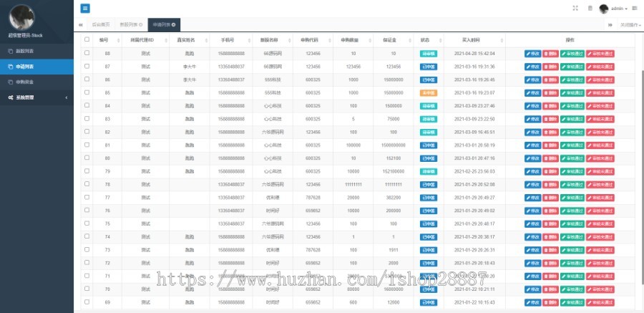Viewport: 644px width, 313px height.
Task: Switch to the 后台首页 tab
Action: [x=101, y=24]
